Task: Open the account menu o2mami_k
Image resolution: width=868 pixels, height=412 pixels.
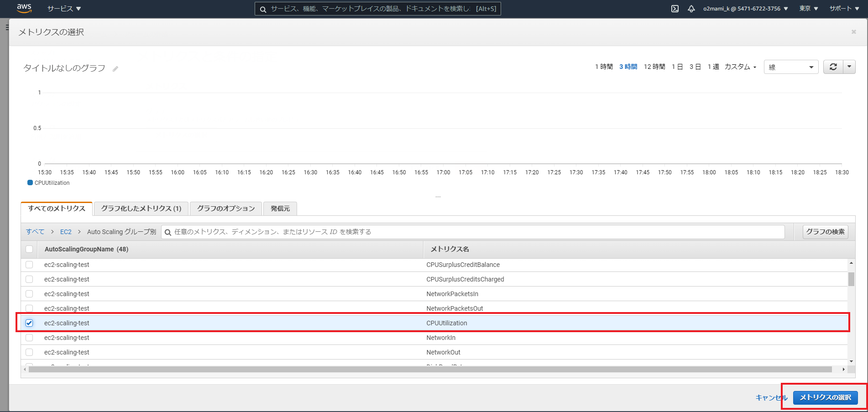Action: 745,9
